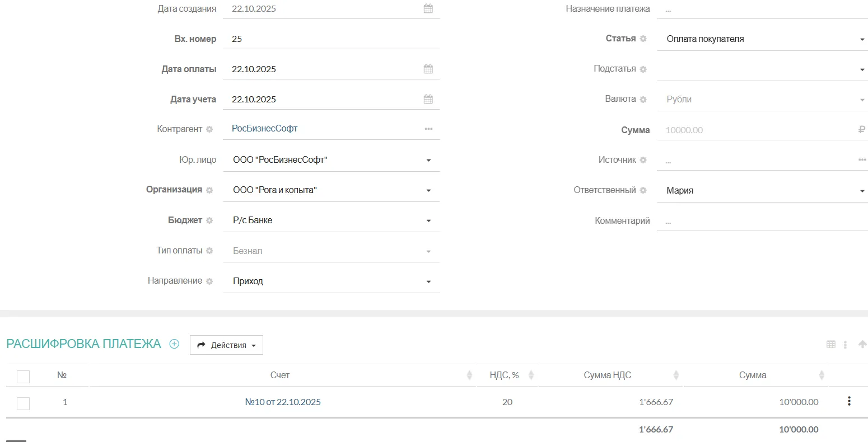
Task: Click ellipsis icon in Контрагент field
Action: pyautogui.click(x=428, y=129)
